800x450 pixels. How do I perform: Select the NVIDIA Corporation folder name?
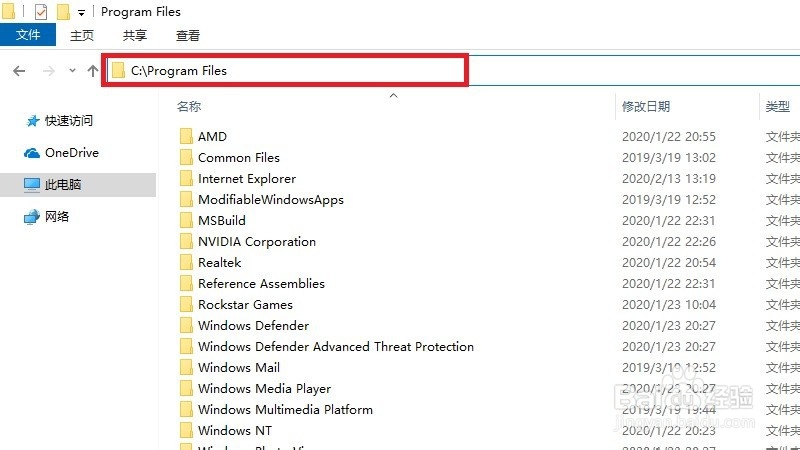(257, 242)
